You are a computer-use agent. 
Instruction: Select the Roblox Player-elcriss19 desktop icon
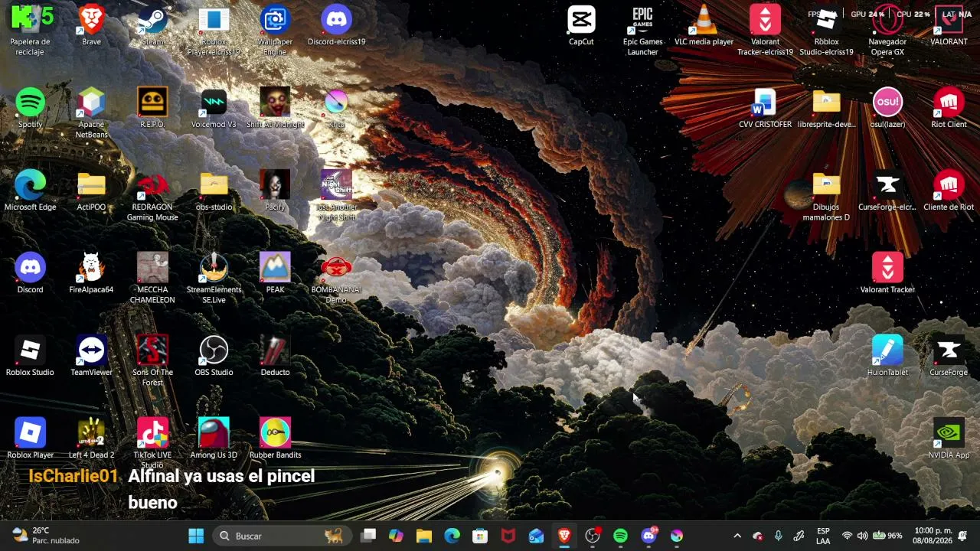click(214, 31)
